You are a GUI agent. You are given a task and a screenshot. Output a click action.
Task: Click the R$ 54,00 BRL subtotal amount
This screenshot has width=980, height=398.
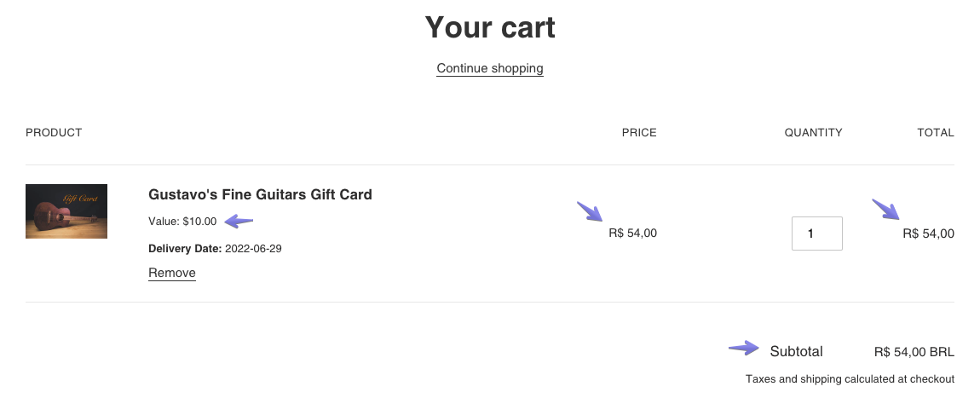tap(914, 352)
